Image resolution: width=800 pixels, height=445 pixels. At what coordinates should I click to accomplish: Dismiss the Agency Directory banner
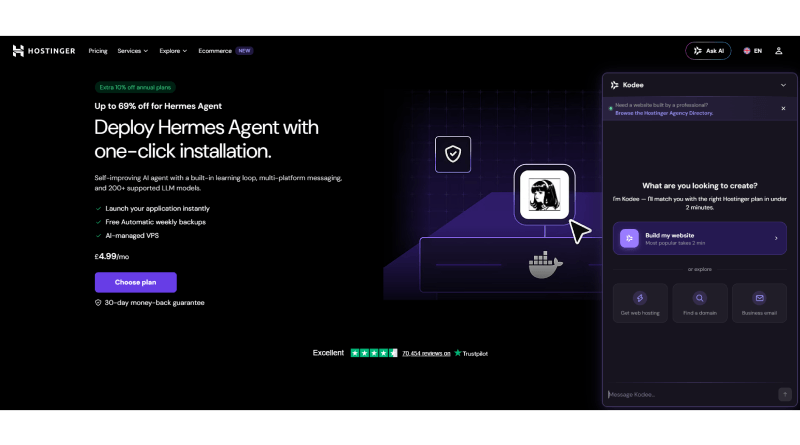783,109
